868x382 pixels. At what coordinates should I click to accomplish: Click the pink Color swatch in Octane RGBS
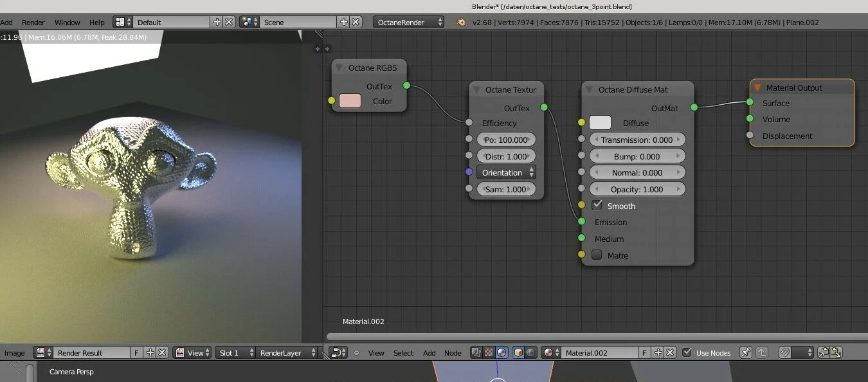pyautogui.click(x=350, y=101)
